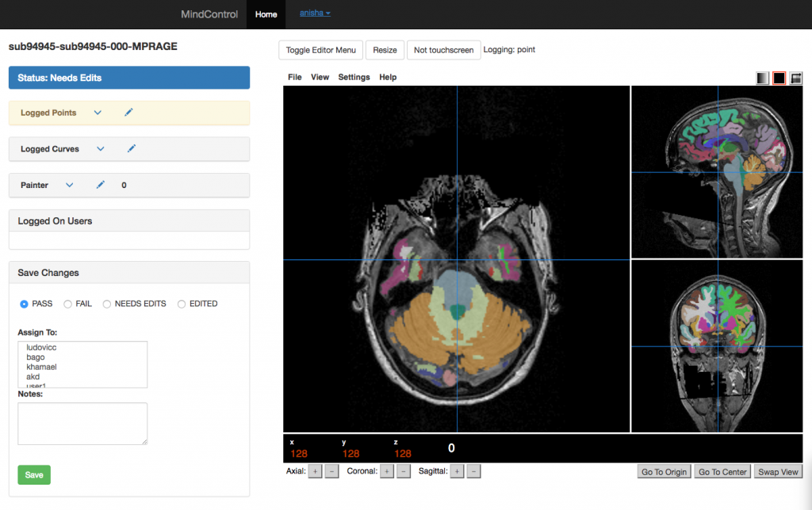Click the green Save button
Image resolution: width=812 pixels, height=510 pixels.
click(33, 474)
